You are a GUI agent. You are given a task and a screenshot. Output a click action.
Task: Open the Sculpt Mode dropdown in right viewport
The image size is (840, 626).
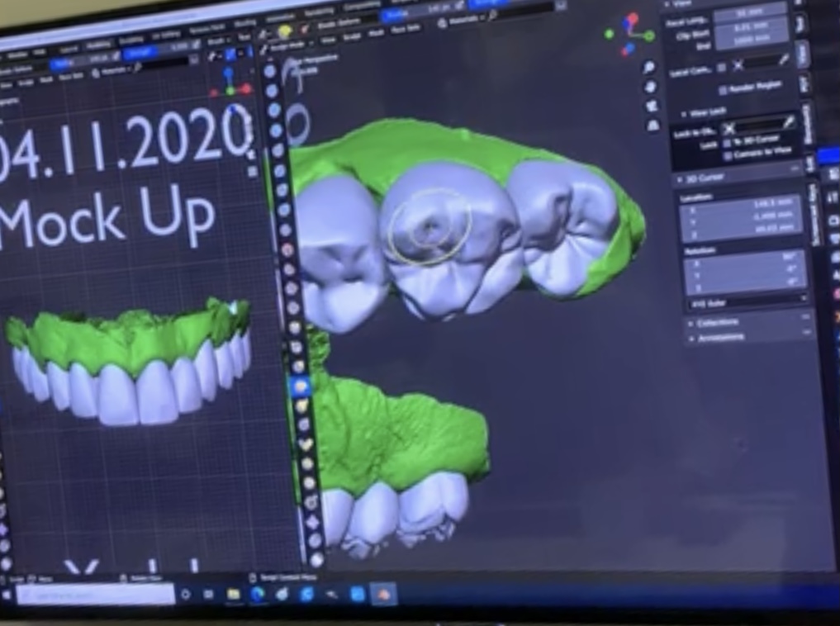click(285, 46)
